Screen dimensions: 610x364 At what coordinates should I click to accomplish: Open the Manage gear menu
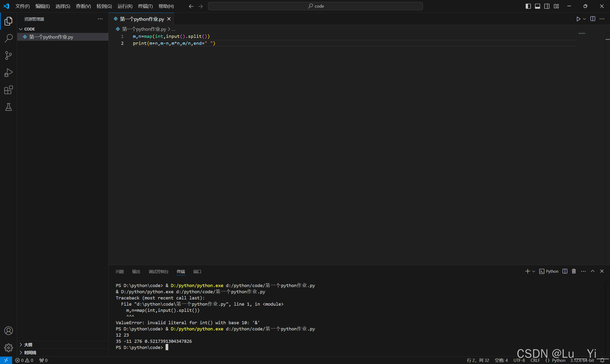[9, 348]
